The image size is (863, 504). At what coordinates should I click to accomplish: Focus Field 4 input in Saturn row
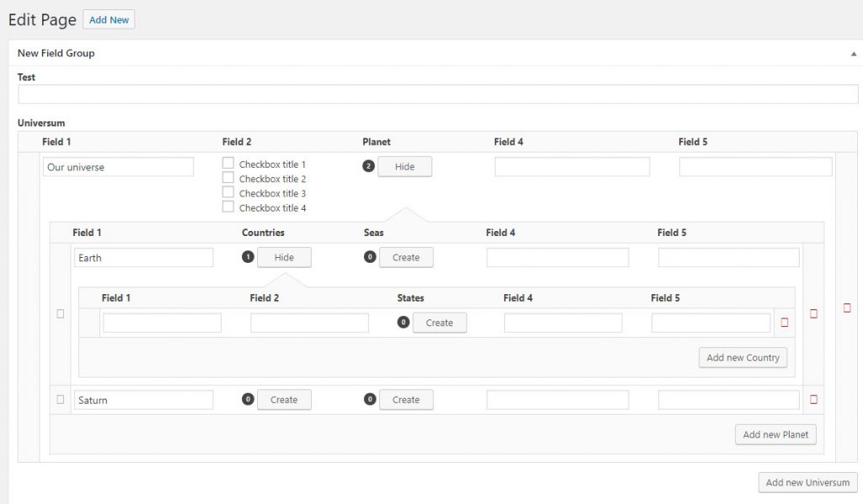coord(558,400)
